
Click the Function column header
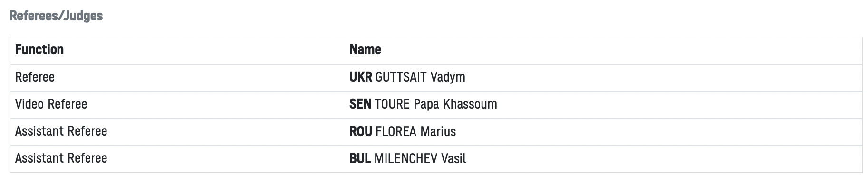point(39,49)
